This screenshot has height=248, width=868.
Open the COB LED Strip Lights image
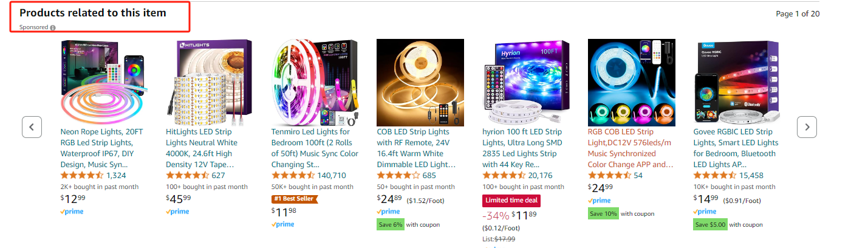[x=420, y=82]
